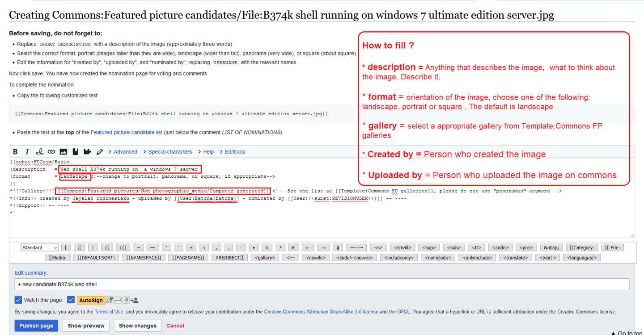This screenshot has width=644, height=335.
Task: Expand the Help toolbar section
Action: tap(208, 152)
